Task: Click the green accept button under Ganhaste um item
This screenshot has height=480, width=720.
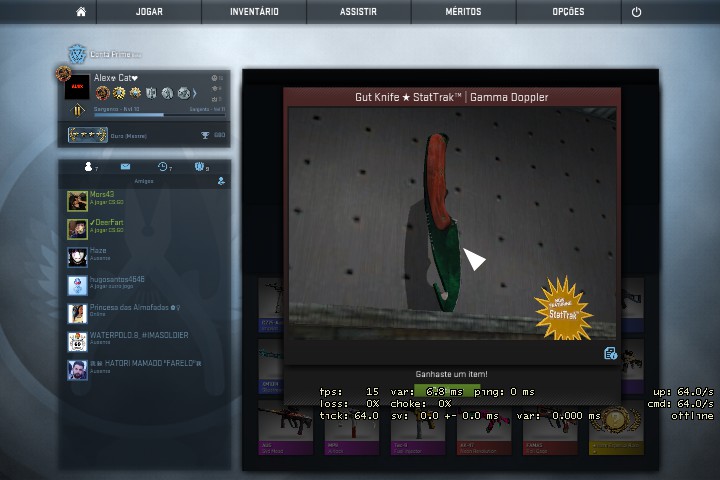Action: [x=447, y=391]
